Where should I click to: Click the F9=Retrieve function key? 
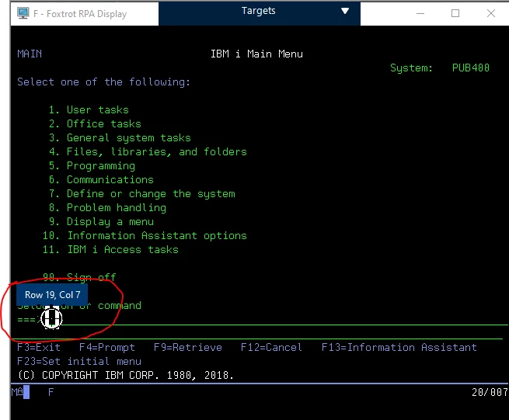[188, 347]
